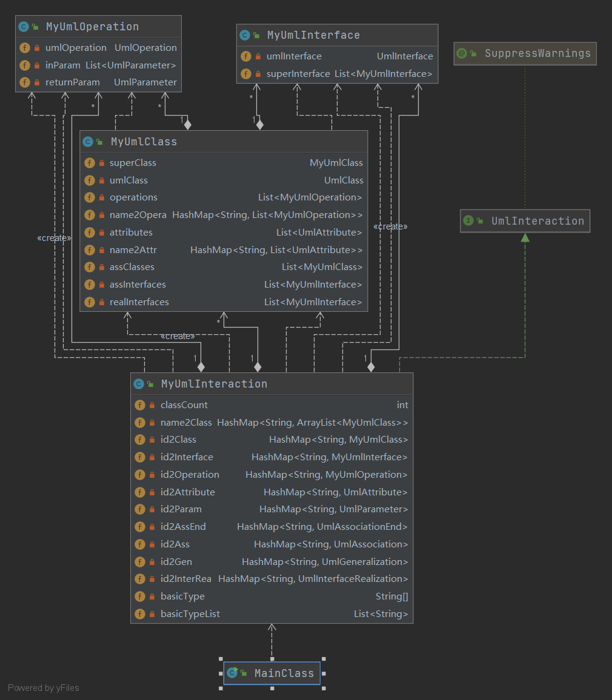Click the private lock icon beside umlClass
The width and height of the screenshot is (612, 700).
(102, 180)
